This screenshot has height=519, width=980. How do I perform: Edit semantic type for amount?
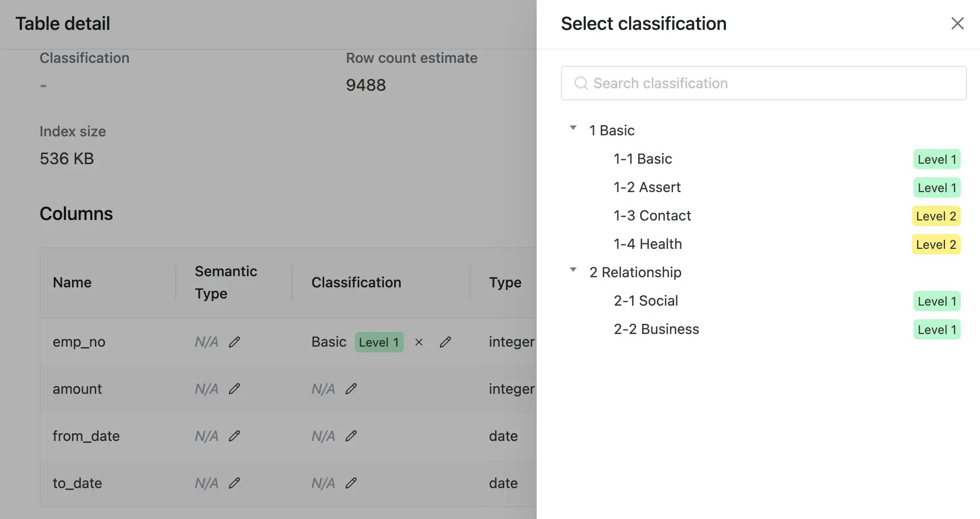(x=234, y=389)
